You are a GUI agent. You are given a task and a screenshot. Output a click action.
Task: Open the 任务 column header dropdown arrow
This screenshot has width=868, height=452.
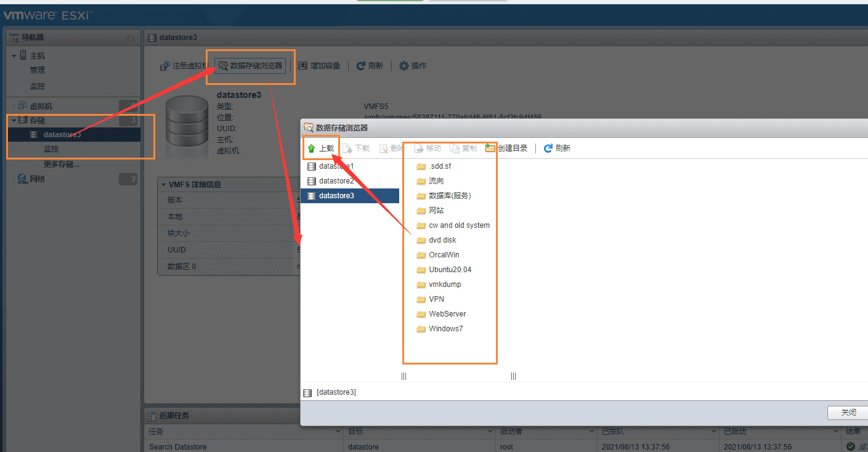338,432
